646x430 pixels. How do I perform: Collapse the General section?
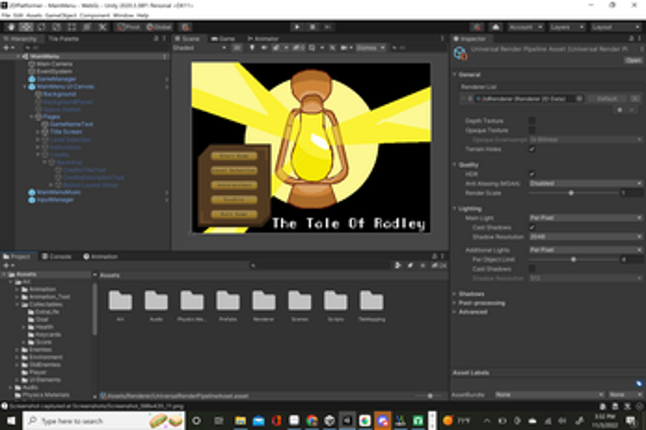(x=467, y=75)
